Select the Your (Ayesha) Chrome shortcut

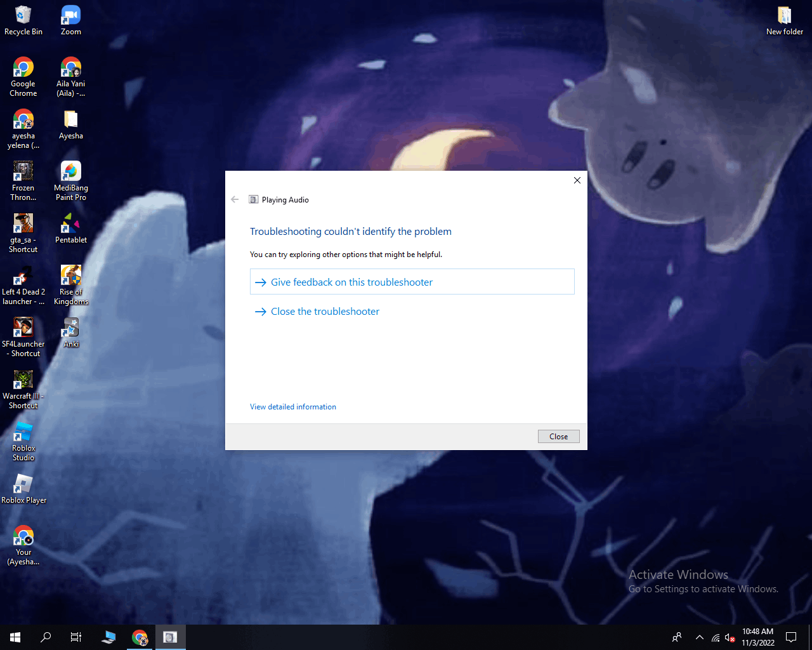pyautogui.click(x=23, y=545)
